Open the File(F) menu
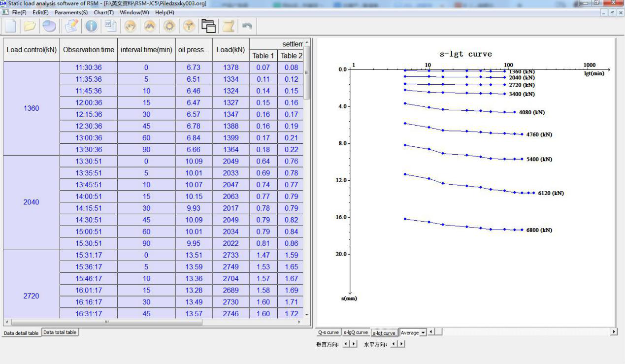This screenshot has height=364, width=625. (x=19, y=12)
